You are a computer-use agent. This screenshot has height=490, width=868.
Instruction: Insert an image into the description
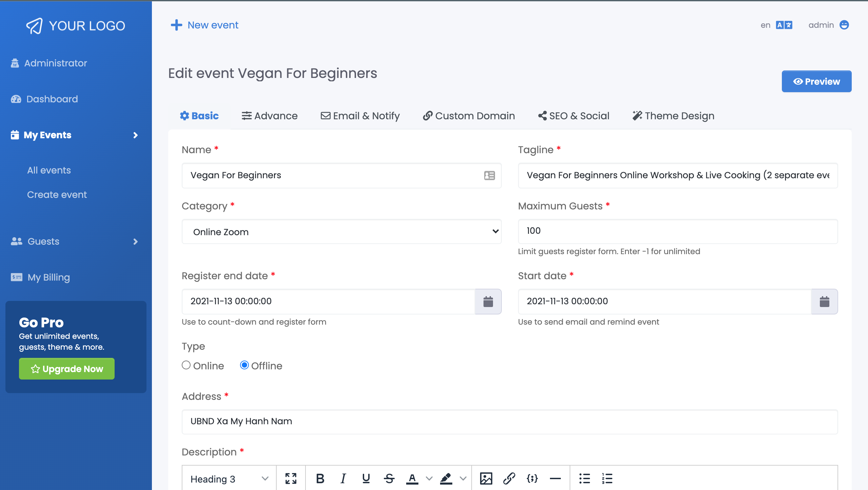[x=487, y=479]
